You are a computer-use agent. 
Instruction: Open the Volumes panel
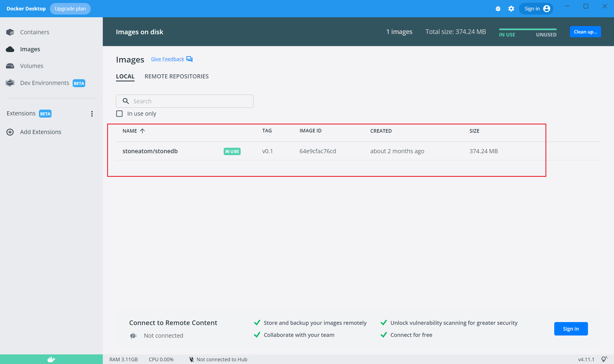coord(32,66)
